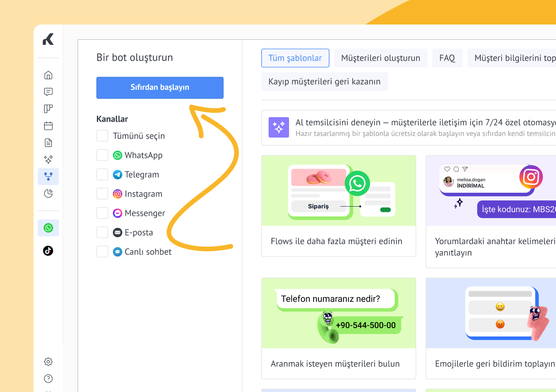Open the pie chart analytics icon
Image resolution: width=556 pixels, height=392 pixels.
point(48,194)
